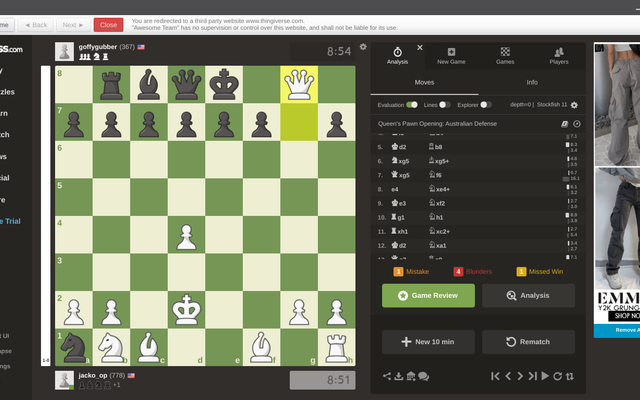Open jacko_op's profile avatar
The width and height of the screenshot is (640, 400).
tap(64, 380)
